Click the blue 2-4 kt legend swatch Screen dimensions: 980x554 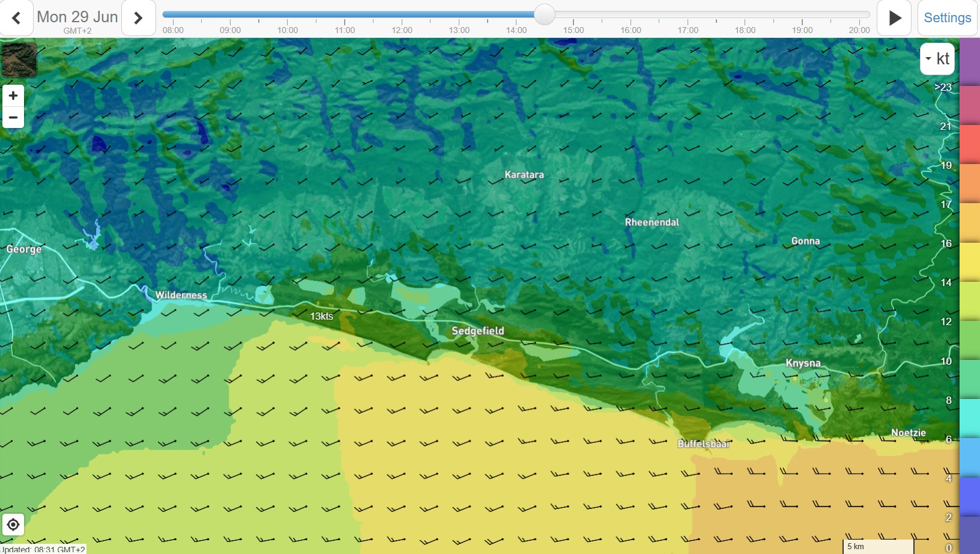(970, 496)
